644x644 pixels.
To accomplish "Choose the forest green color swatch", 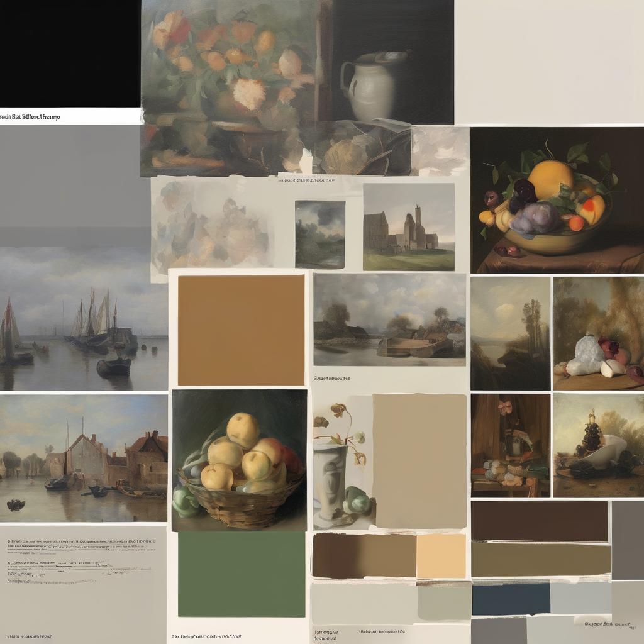I will coord(241,574).
